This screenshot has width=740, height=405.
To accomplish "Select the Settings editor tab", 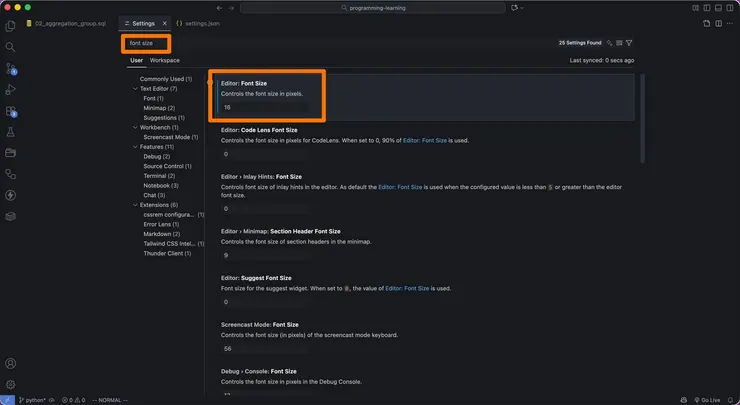I will coord(143,24).
